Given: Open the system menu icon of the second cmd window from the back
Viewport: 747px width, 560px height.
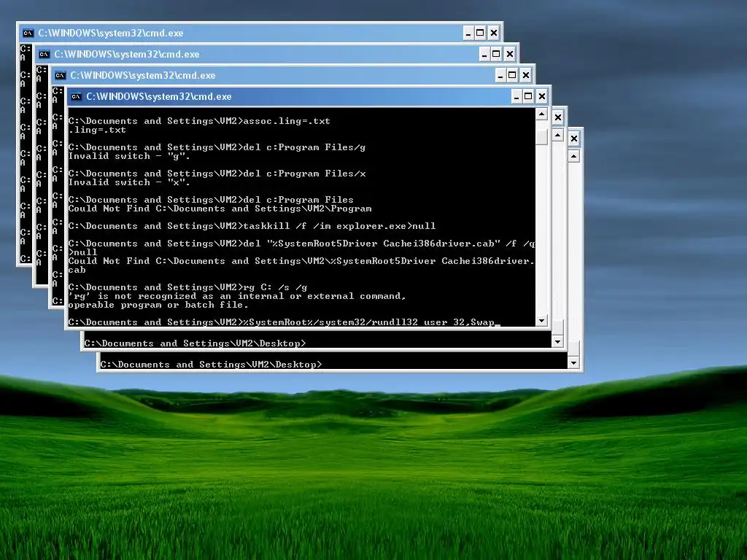Looking at the screenshot, I should click(44, 54).
